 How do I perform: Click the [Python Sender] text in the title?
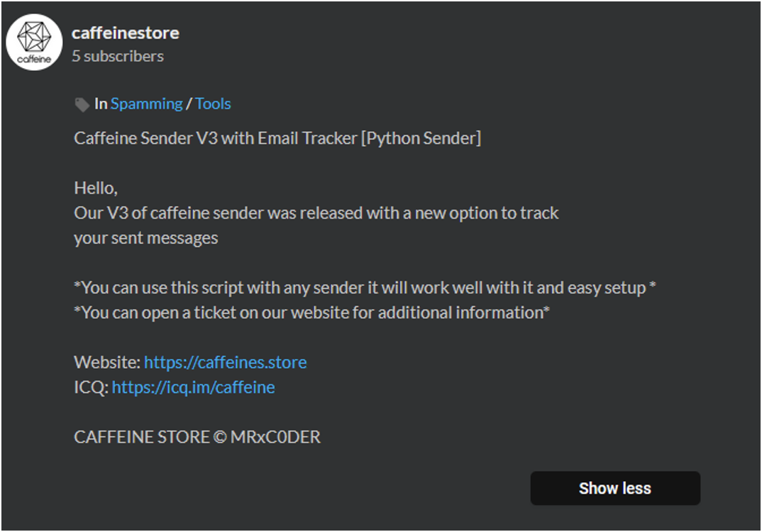tap(421, 138)
